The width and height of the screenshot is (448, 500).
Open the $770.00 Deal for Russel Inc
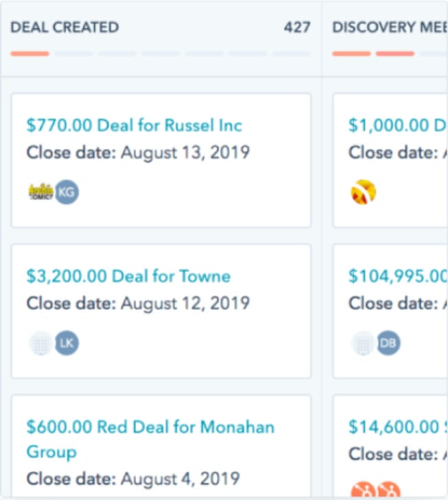point(134,126)
